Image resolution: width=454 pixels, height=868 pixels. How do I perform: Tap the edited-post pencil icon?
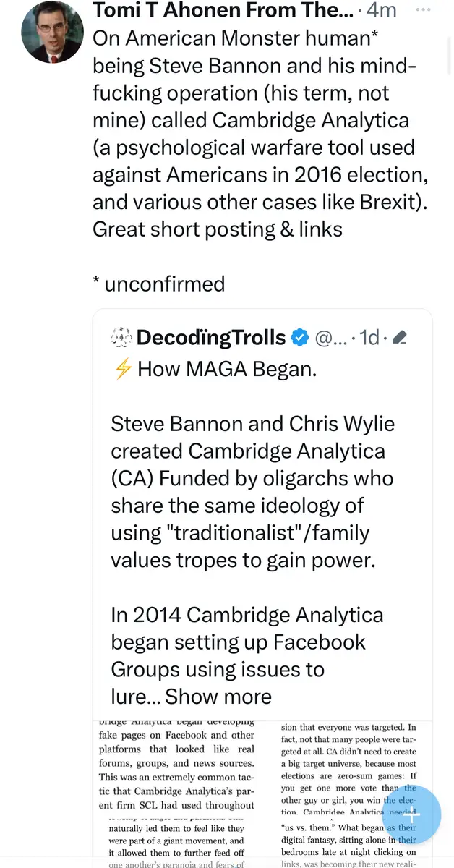[398, 337]
